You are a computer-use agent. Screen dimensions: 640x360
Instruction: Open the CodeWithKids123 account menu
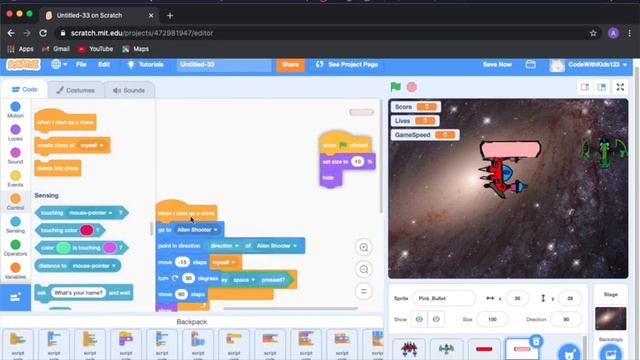[589, 64]
